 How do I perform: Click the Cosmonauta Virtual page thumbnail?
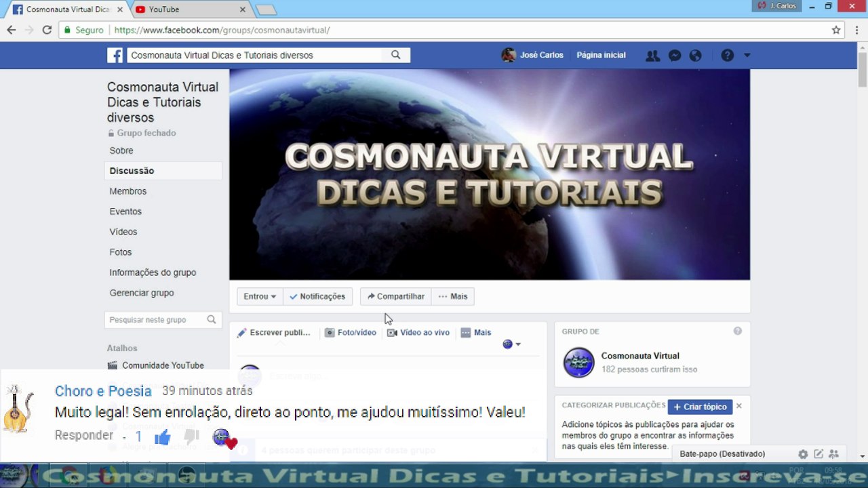tap(579, 363)
